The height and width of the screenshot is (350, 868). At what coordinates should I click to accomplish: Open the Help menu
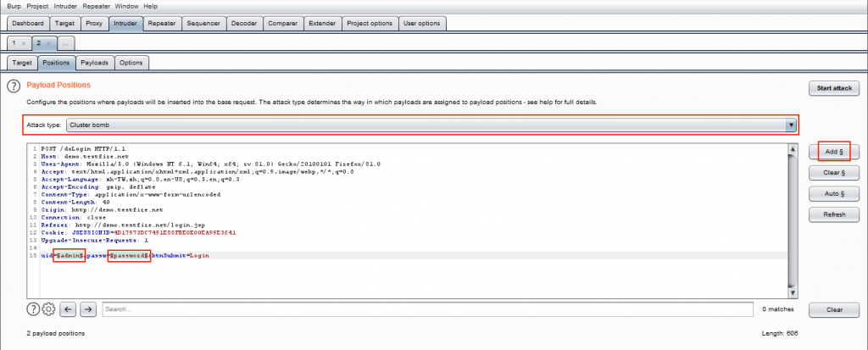click(150, 6)
